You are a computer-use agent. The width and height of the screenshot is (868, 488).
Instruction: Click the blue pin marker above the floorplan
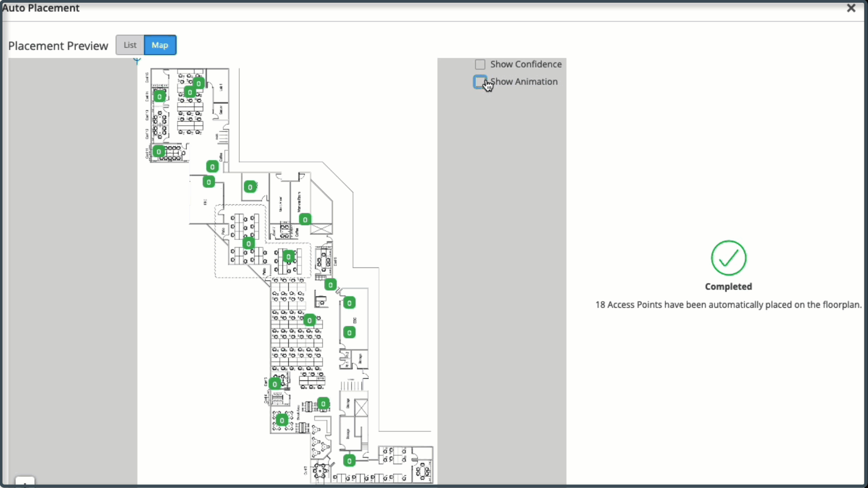pos(137,61)
